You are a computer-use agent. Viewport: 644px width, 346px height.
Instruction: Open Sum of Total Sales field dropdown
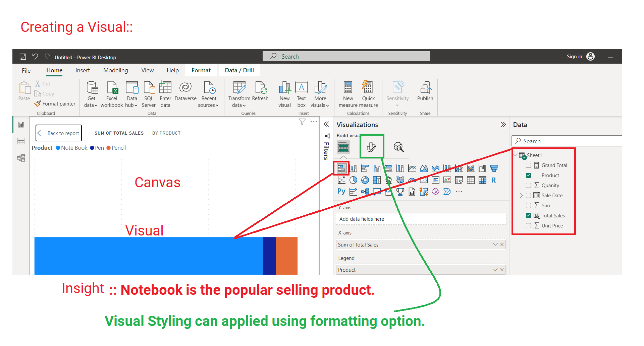pyautogui.click(x=495, y=245)
